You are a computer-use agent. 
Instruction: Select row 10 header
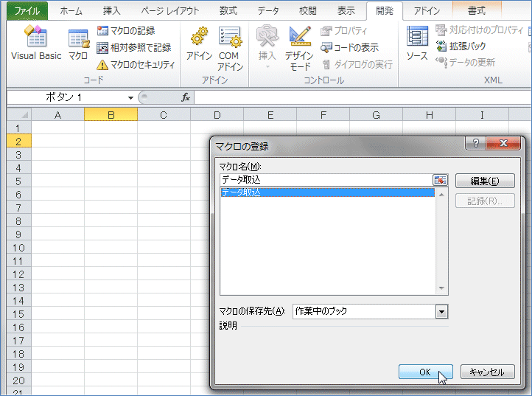[x=18, y=248]
